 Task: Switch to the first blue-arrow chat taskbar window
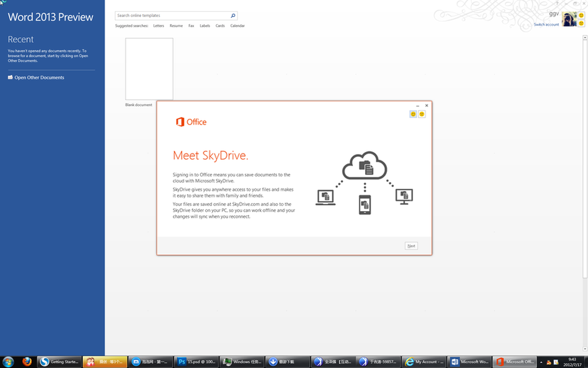pos(333,362)
